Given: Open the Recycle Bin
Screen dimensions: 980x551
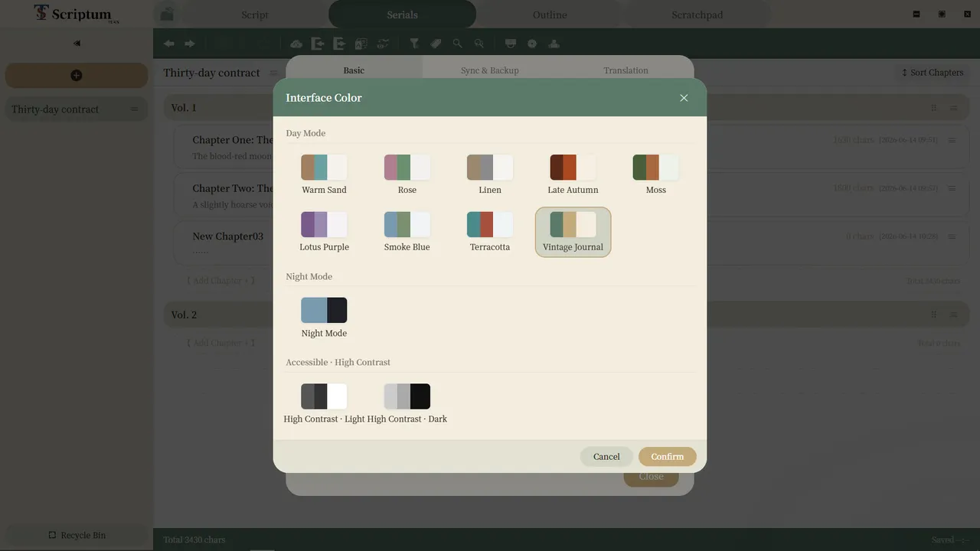Looking at the screenshot, I should point(77,535).
